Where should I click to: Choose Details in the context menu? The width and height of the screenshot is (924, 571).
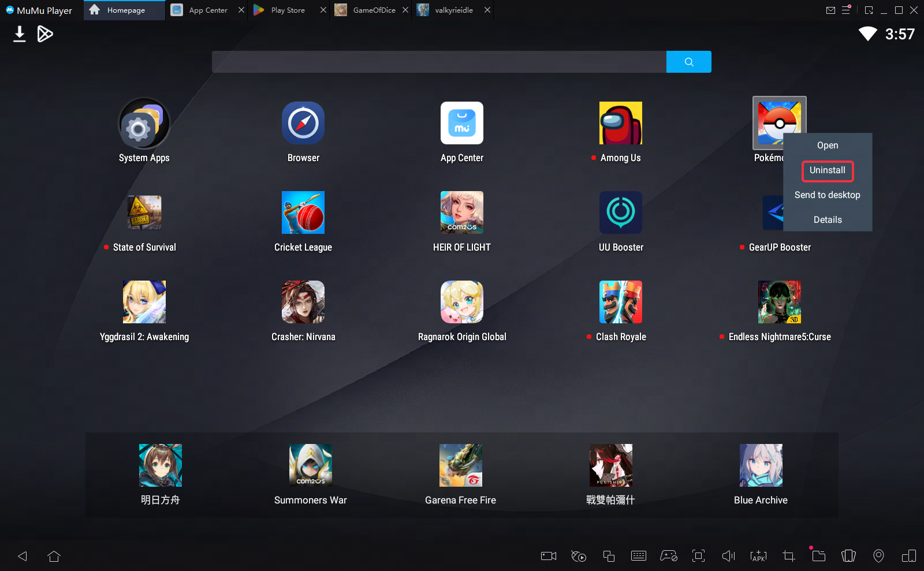click(x=828, y=220)
